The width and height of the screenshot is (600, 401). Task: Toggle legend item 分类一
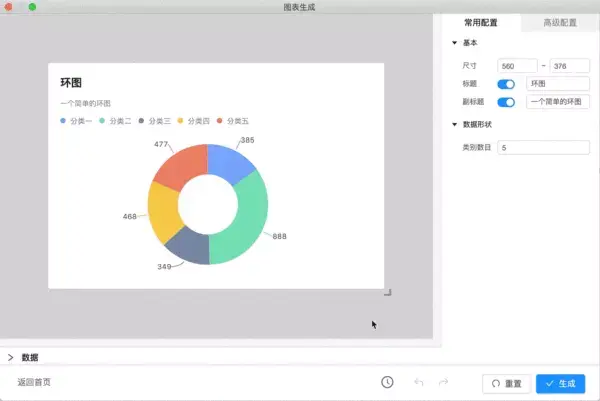pos(76,121)
